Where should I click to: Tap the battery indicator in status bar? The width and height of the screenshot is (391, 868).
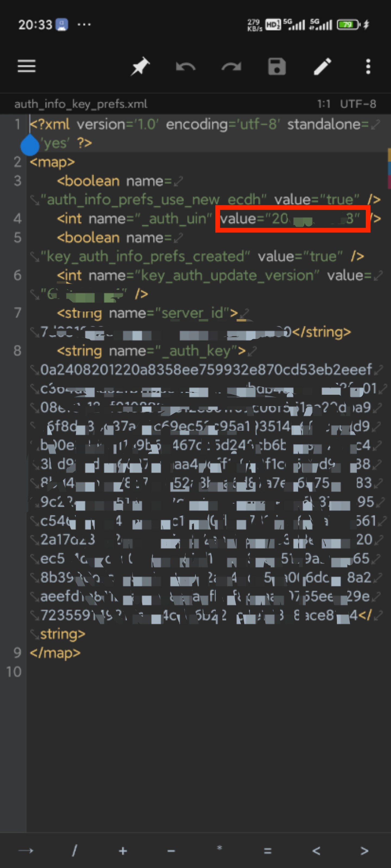pyautogui.click(x=349, y=25)
